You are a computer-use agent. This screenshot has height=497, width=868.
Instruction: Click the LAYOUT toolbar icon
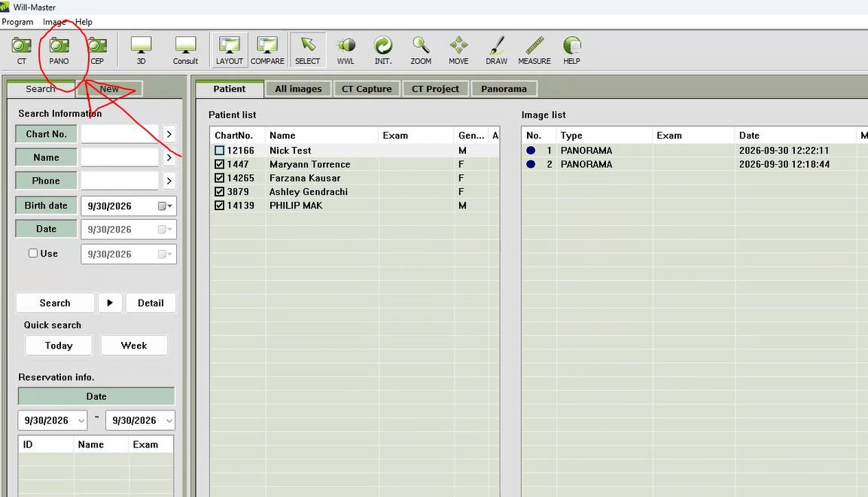229,50
